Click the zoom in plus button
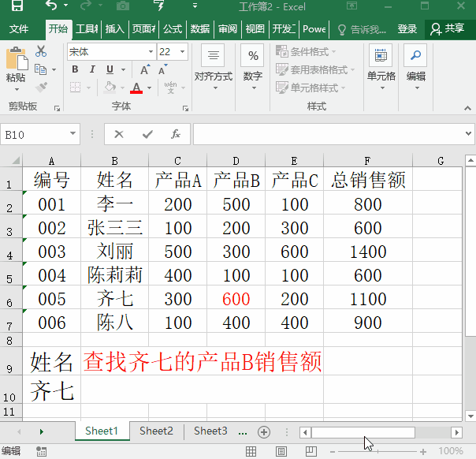Viewport: 476px width, 459px height. (423, 452)
